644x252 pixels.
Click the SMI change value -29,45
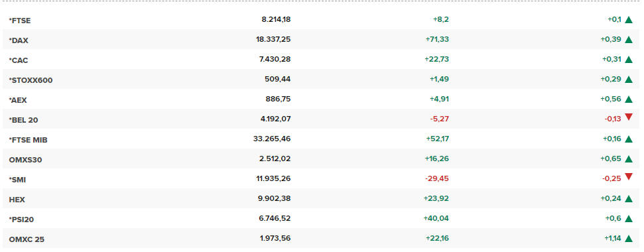click(437, 179)
